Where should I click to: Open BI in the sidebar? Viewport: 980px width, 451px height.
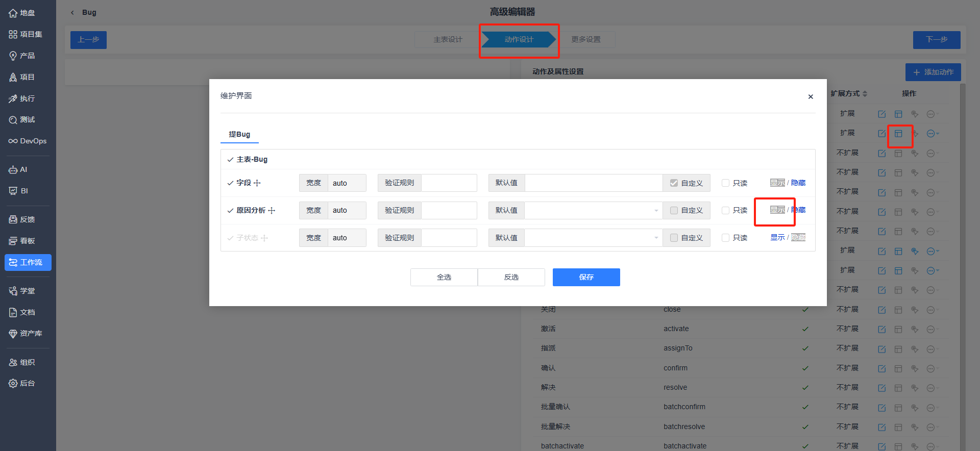click(x=18, y=191)
